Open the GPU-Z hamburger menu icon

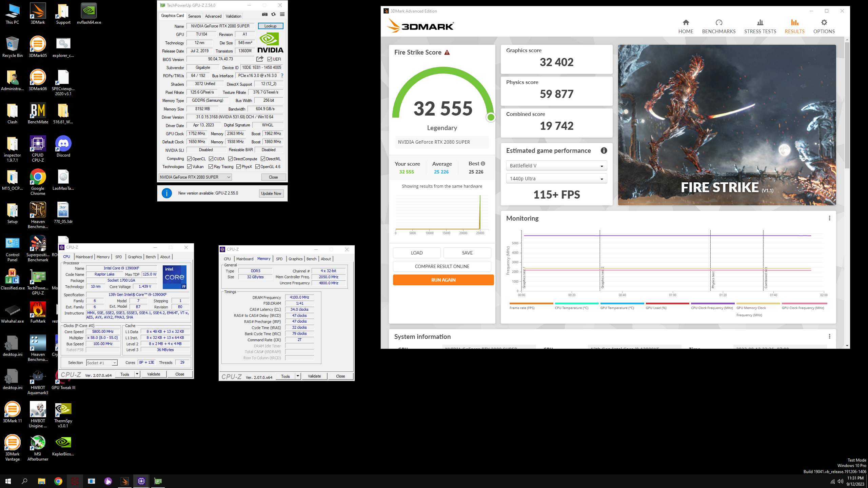coord(282,15)
